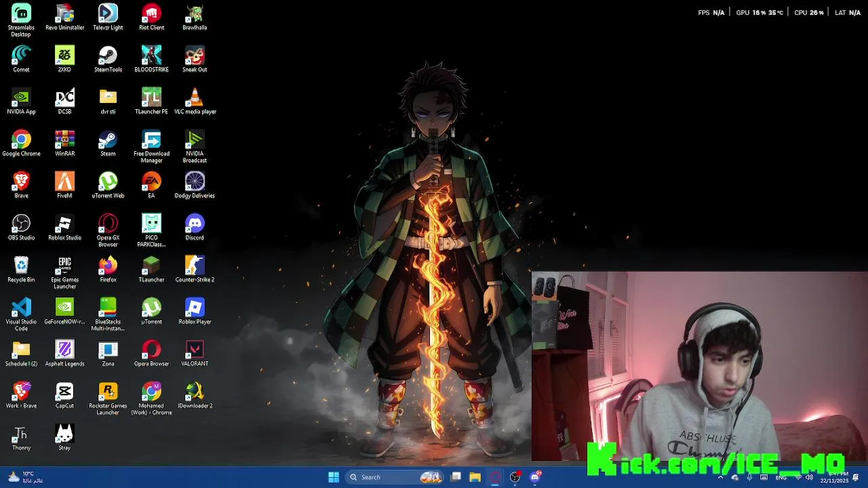Launch CapCut desktop shortcut
868x488 pixels.
(x=64, y=396)
